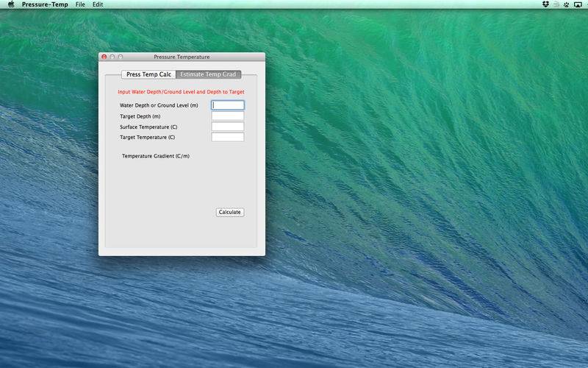The height and width of the screenshot is (368, 588).
Task: Click the 'Target Depth (m)' label
Action: point(140,116)
